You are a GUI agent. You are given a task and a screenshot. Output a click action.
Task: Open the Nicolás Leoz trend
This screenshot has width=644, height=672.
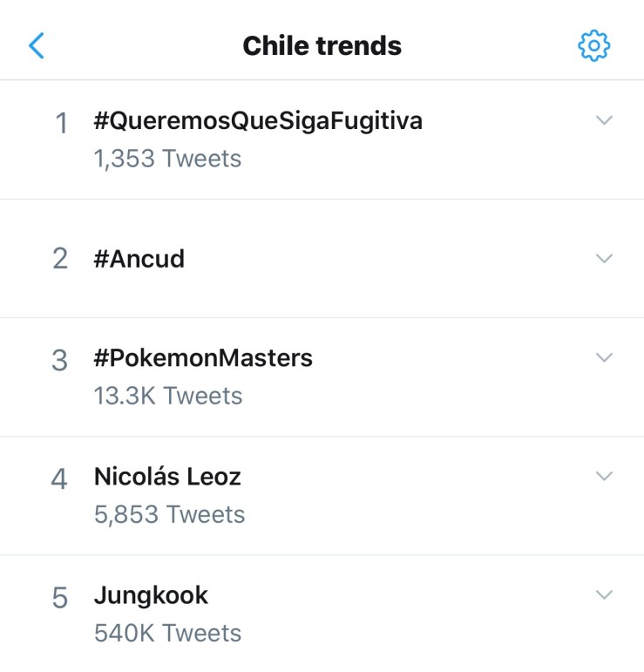tap(167, 477)
